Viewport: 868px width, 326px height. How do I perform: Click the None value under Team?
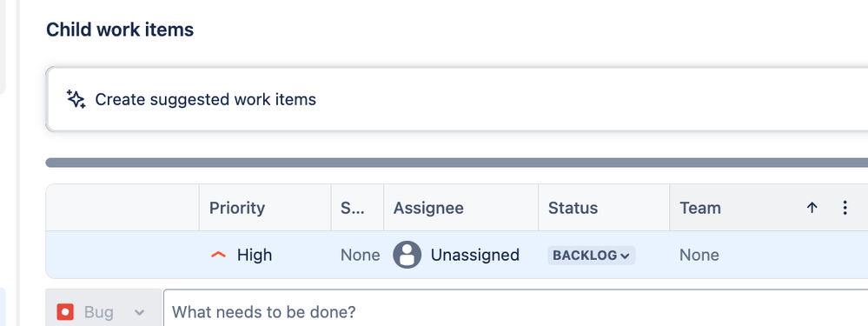click(699, 256)
